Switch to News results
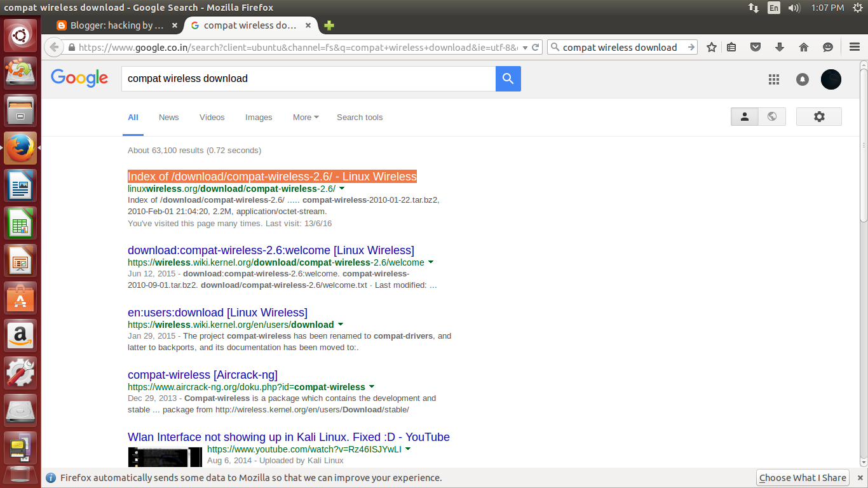Image resolution: width=868 pixels, height=488 pixels. [x=169, y=117]
